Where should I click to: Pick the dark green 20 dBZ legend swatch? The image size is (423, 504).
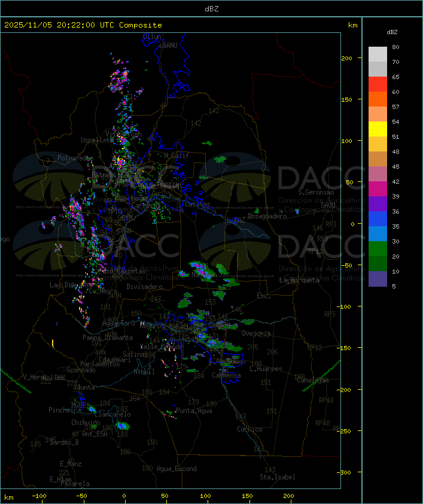378,263
